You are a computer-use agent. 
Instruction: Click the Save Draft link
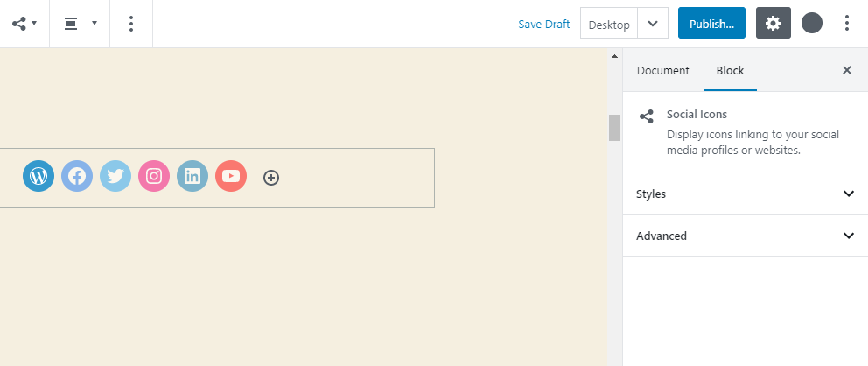point(543,24)
